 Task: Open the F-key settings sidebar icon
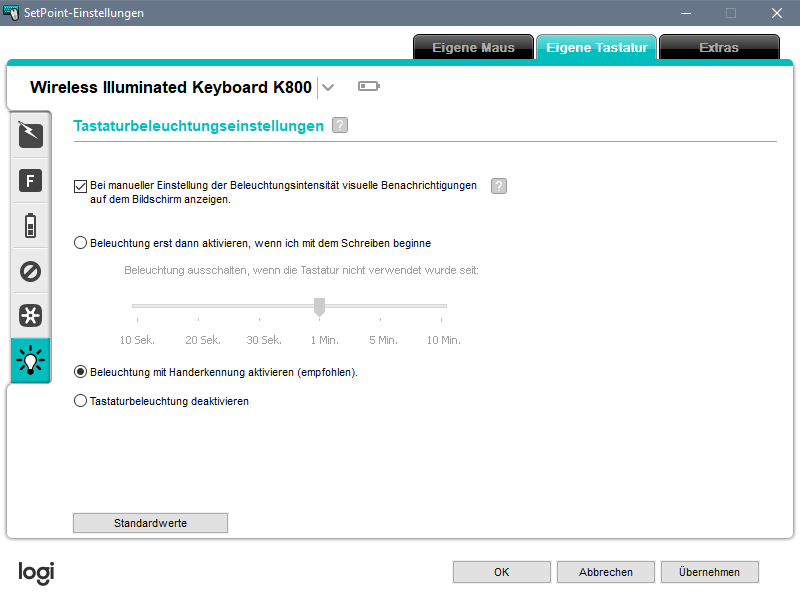[31, 181]
